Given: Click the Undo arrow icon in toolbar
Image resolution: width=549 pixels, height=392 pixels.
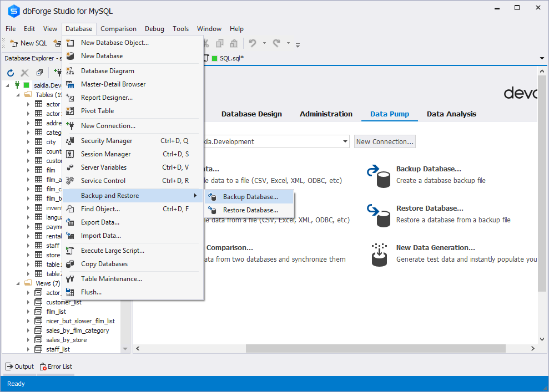Looking at the screenshot, I should (253, 43).
